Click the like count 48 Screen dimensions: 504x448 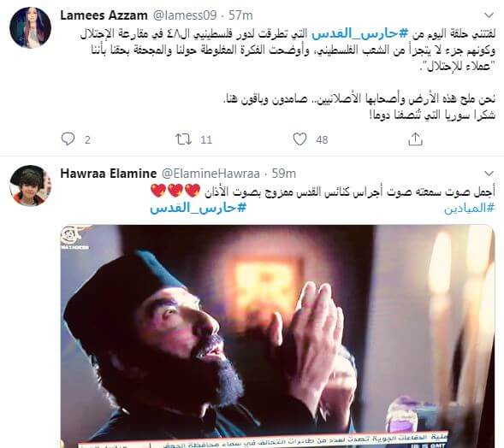322,139
